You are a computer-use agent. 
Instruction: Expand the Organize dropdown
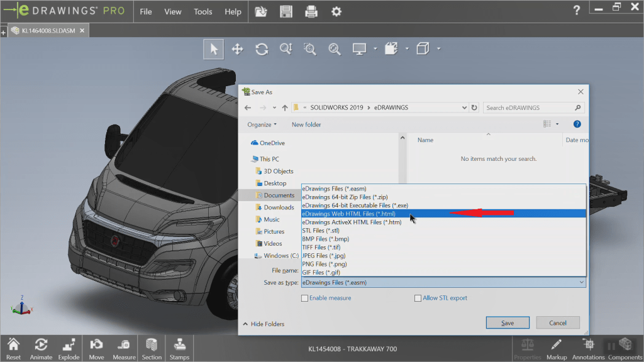pos(262,124)
